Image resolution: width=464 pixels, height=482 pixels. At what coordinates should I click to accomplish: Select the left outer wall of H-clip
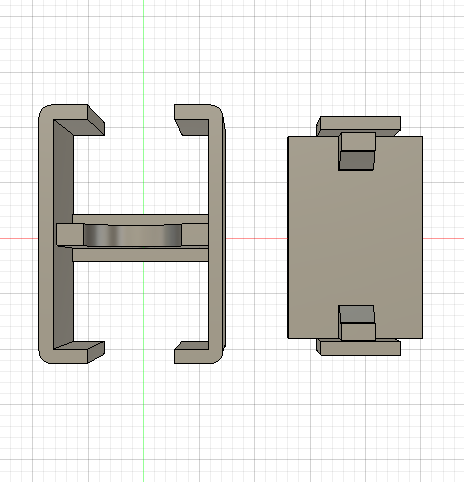(46, 233)
